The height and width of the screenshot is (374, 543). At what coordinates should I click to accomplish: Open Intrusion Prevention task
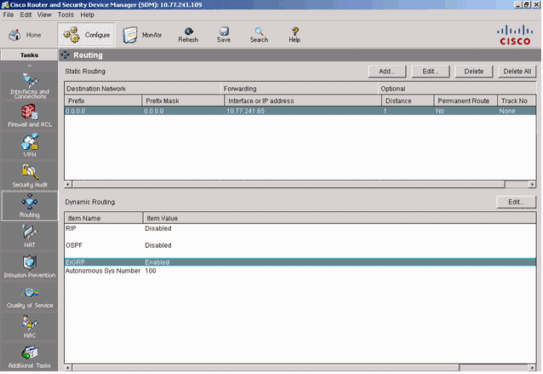[x=29, y=266]
